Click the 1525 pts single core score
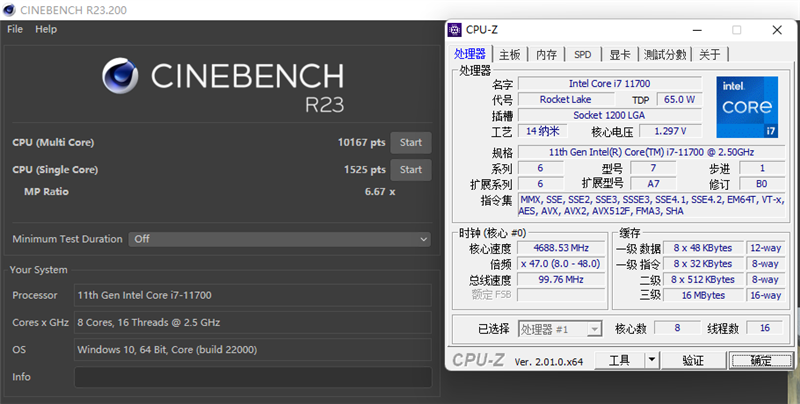The width and height of the screenshot is (800, 404). point(364,169)
